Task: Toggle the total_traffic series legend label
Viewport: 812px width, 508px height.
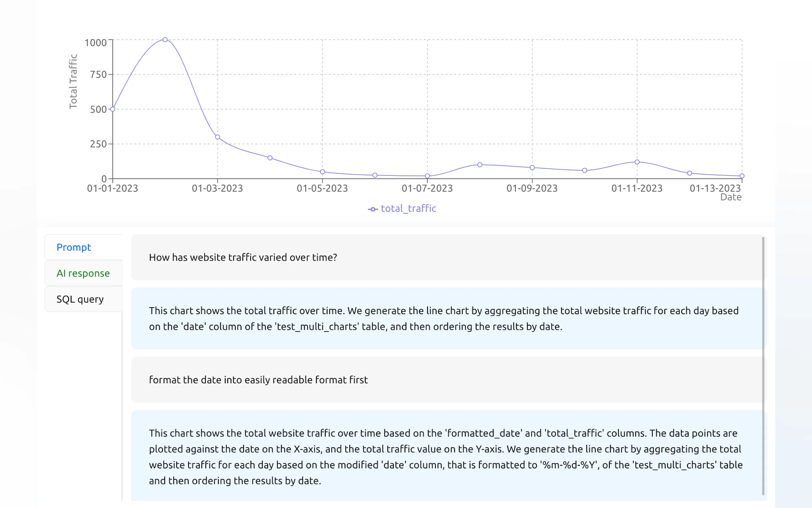Action: tap(408, 209)
